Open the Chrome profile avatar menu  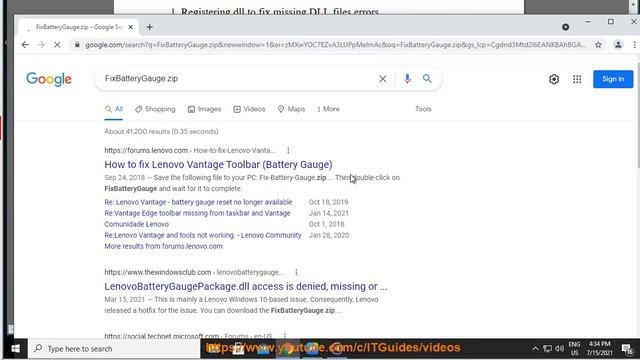pyautogui.click(x=618, y=44)
